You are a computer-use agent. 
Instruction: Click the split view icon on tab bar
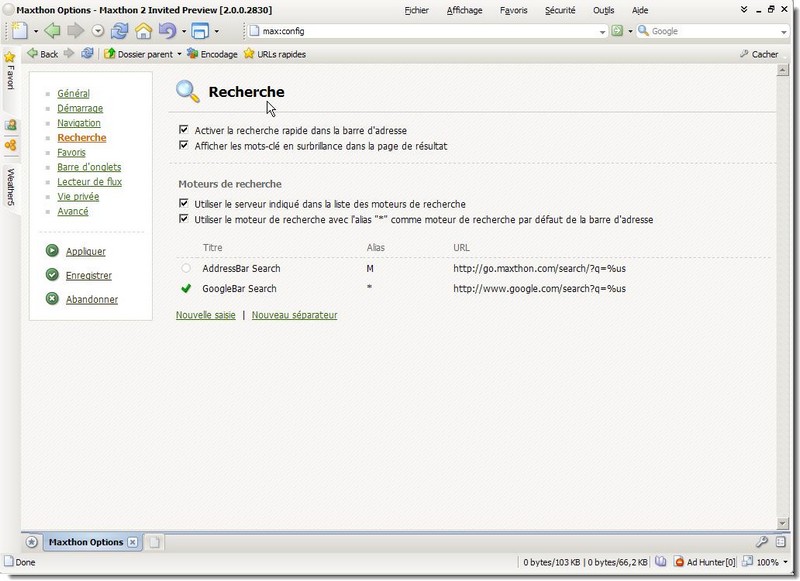[x=781, y=542]
